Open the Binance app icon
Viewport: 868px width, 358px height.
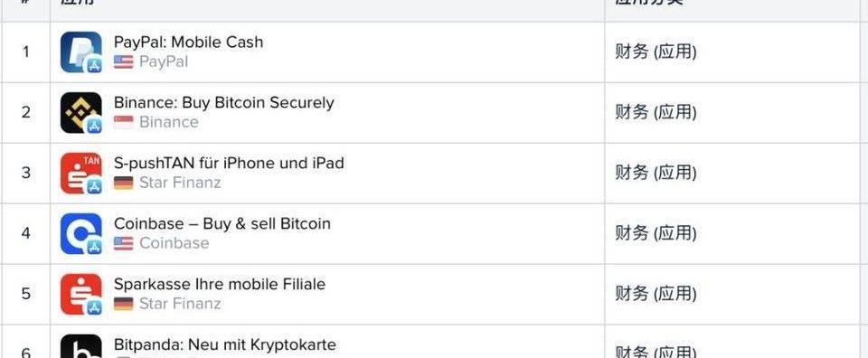pos(80,112)
